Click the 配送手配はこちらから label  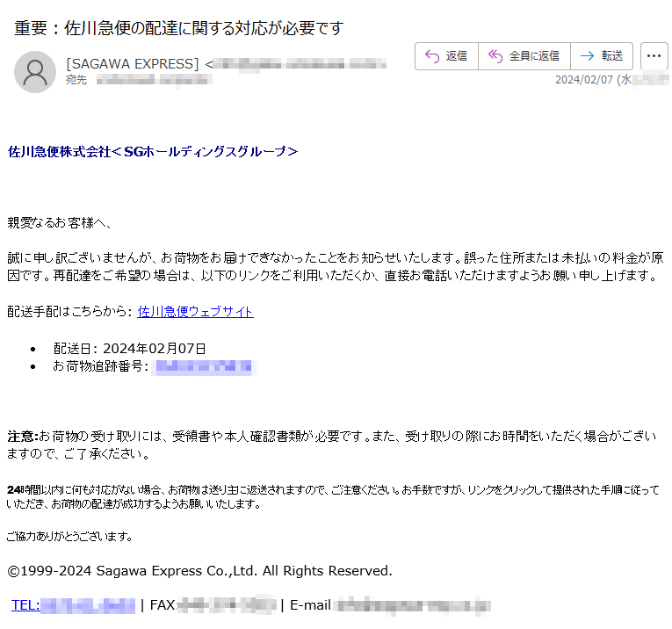(70, 312)
